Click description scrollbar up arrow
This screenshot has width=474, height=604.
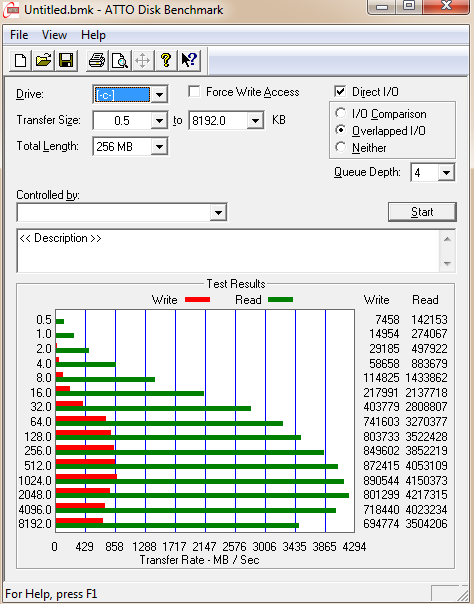(447, 239)
